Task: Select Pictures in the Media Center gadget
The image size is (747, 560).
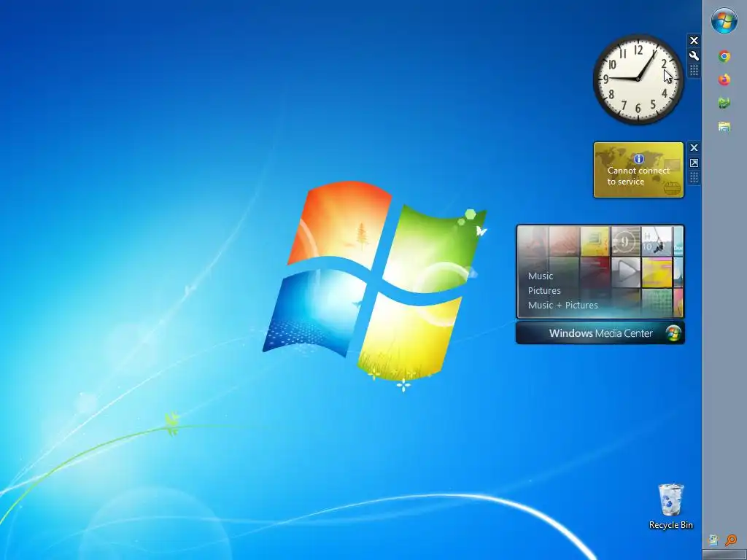Action: coord(544,290)
